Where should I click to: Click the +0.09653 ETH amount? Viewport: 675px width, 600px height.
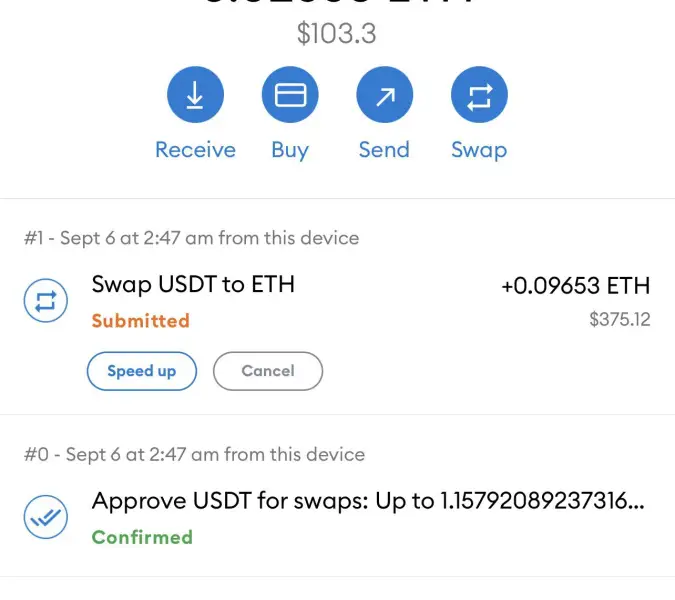[575, 286]
